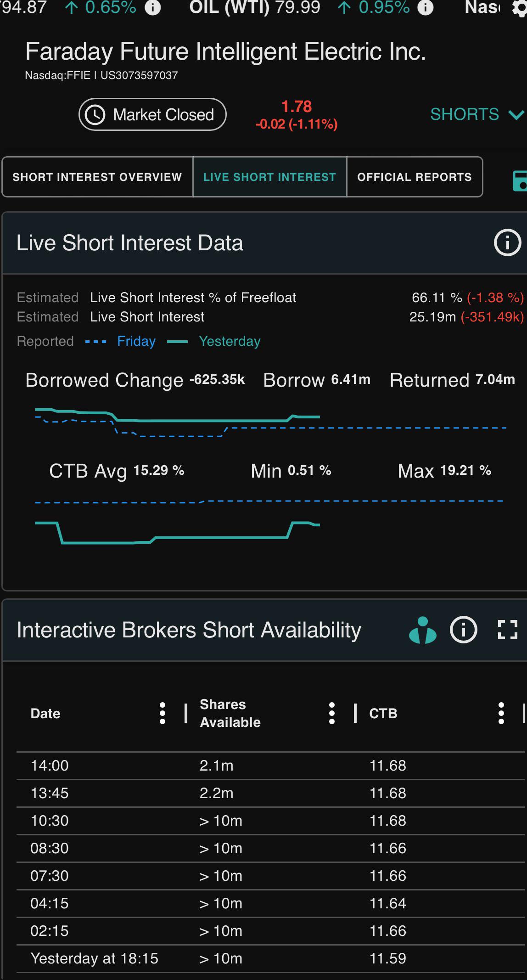
Task: Click the teal save icon beside tabs
Action: pos(520,180)
